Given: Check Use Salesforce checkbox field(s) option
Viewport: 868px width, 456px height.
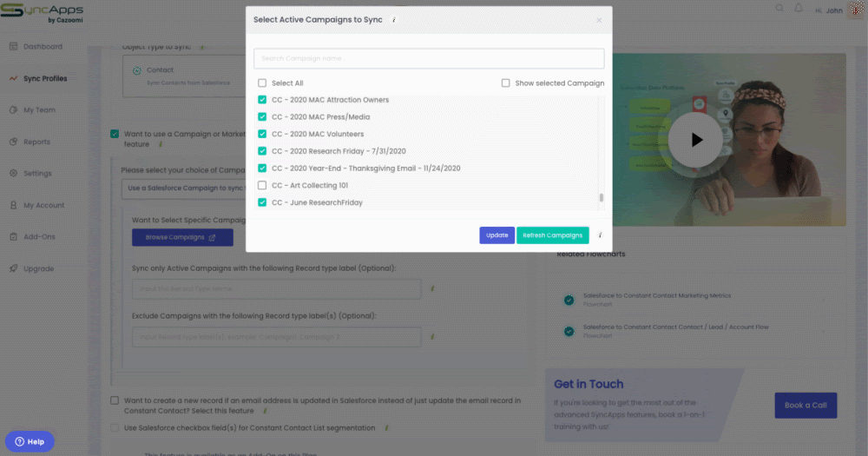Looking at the screenshot, I should [x=115, y=427].
